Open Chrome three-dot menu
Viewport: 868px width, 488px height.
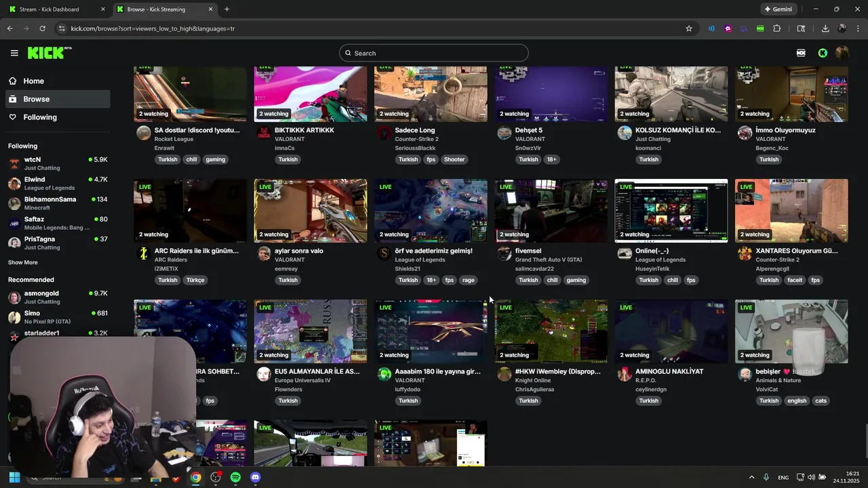click(x=858, y=28)
